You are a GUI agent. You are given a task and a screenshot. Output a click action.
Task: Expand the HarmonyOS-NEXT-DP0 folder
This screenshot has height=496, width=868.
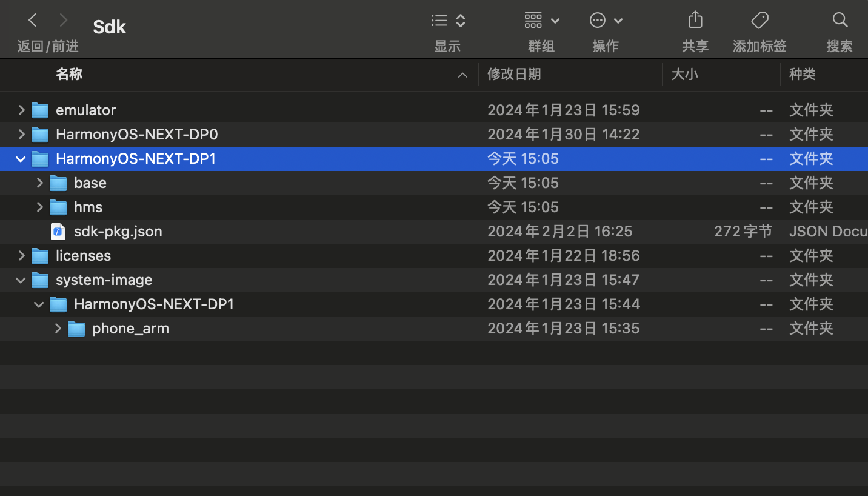point(21,134)
